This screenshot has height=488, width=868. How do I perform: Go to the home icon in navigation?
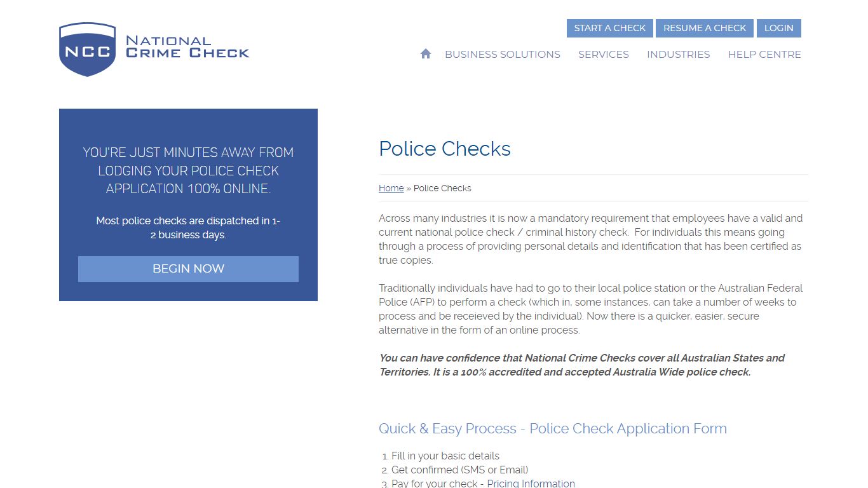pyautogui.click(x=426, y=54)
